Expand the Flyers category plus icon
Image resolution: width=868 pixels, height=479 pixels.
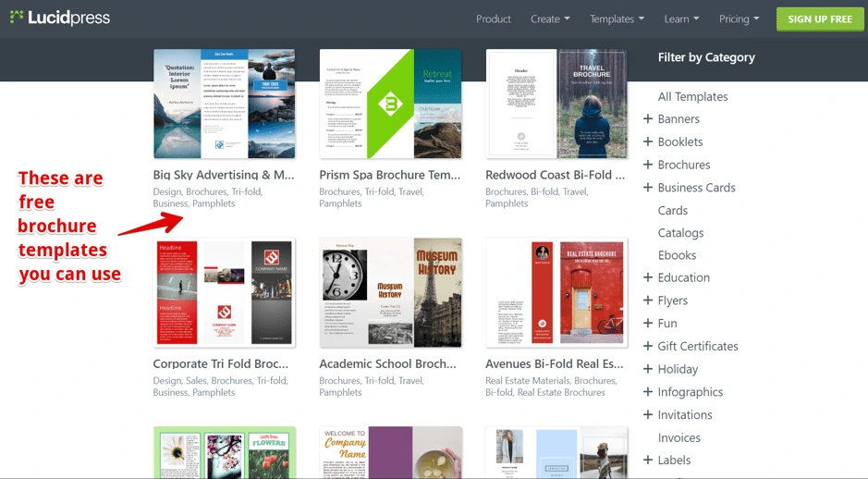point(648,301)
